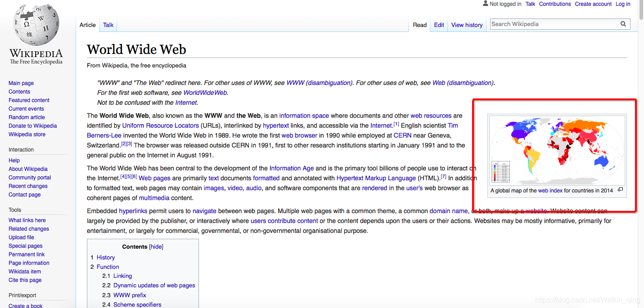644x308 pixels.
Task: Click Donate to Wikipedia
Action: coord(32,126)
